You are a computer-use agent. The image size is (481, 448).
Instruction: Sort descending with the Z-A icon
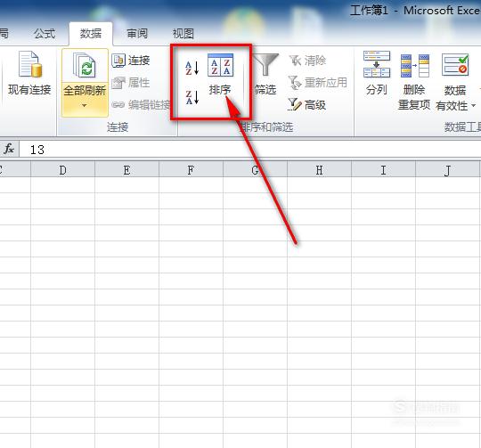(x=192, y=97)
